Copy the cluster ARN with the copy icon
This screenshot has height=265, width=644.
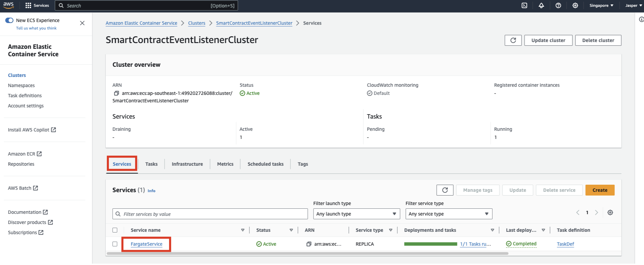pyautogui.click(x=116, y=93)
